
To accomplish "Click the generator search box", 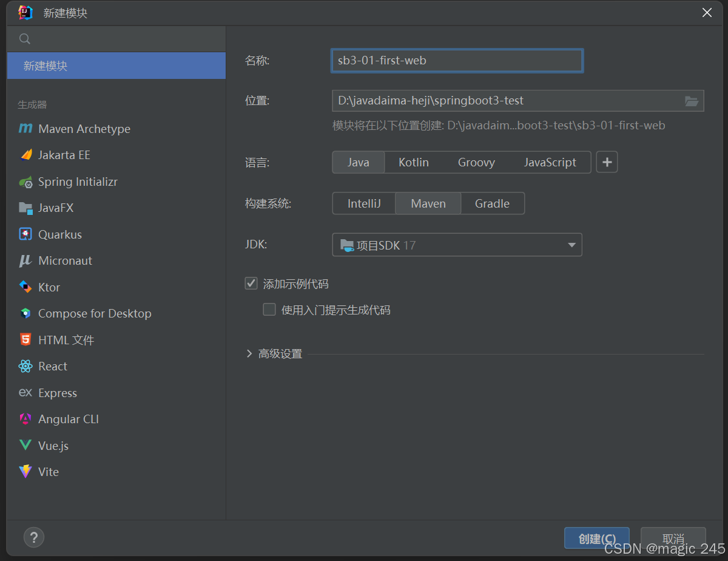I will click(116, 39).
